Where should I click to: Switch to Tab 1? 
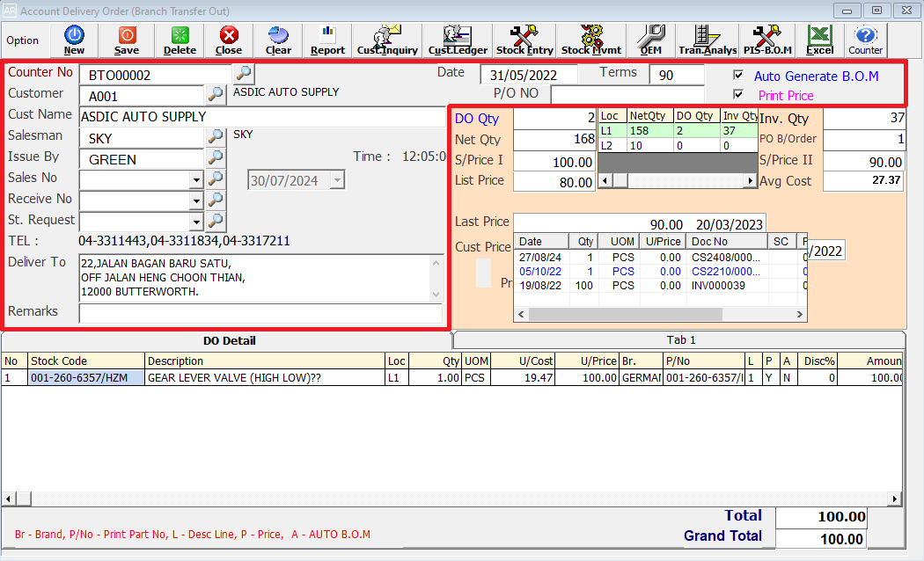click(680, 340)
